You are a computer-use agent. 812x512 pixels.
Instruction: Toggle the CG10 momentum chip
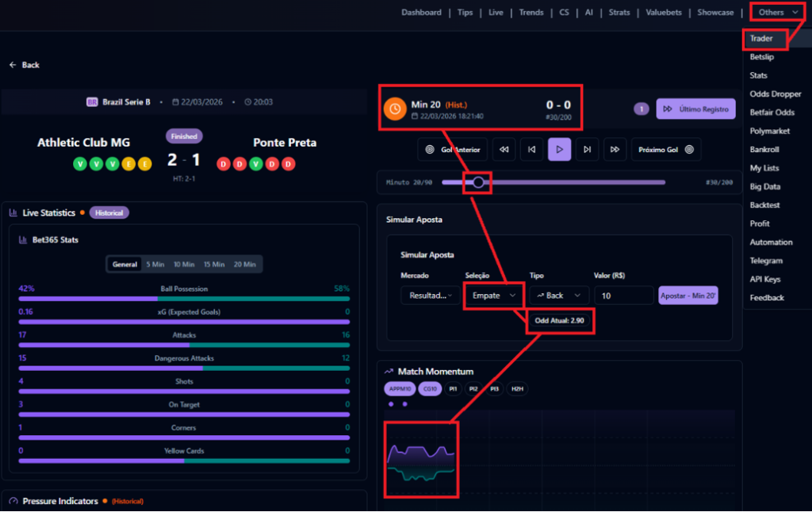tap(431, 389)
